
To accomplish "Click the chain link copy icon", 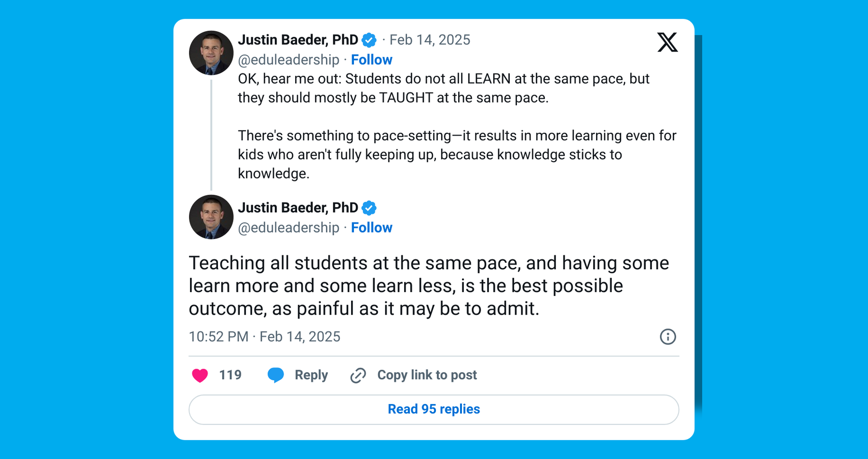I will [358, 375].
